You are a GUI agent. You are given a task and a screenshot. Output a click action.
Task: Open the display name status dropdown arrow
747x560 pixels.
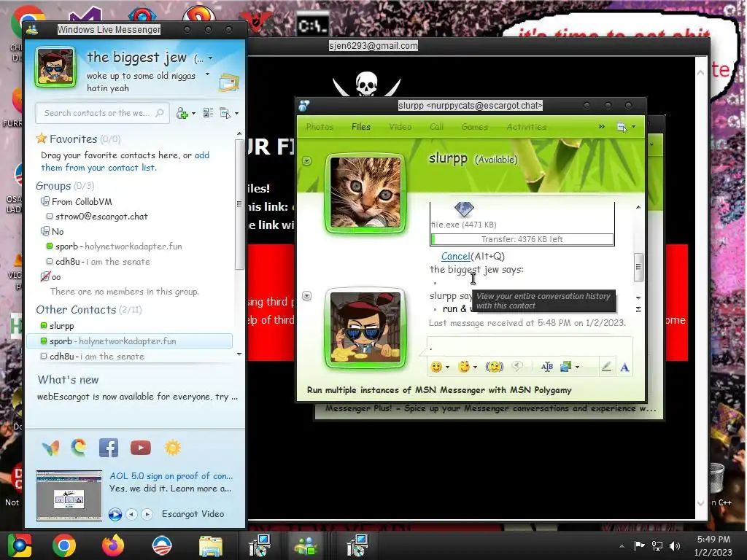[x=210, y=58]
